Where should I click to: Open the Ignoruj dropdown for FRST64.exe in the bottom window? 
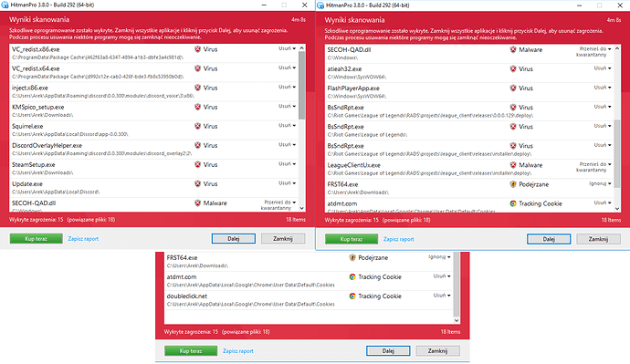439,257
